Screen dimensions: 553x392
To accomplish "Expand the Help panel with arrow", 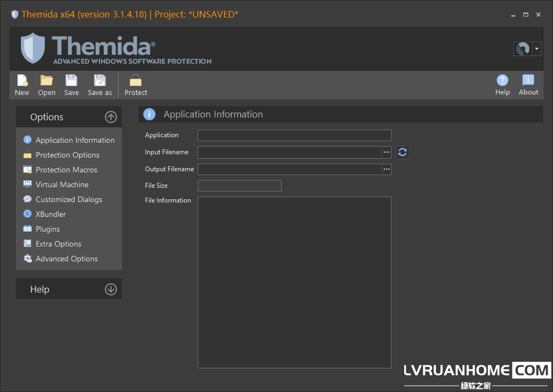I will coord(111,289).
